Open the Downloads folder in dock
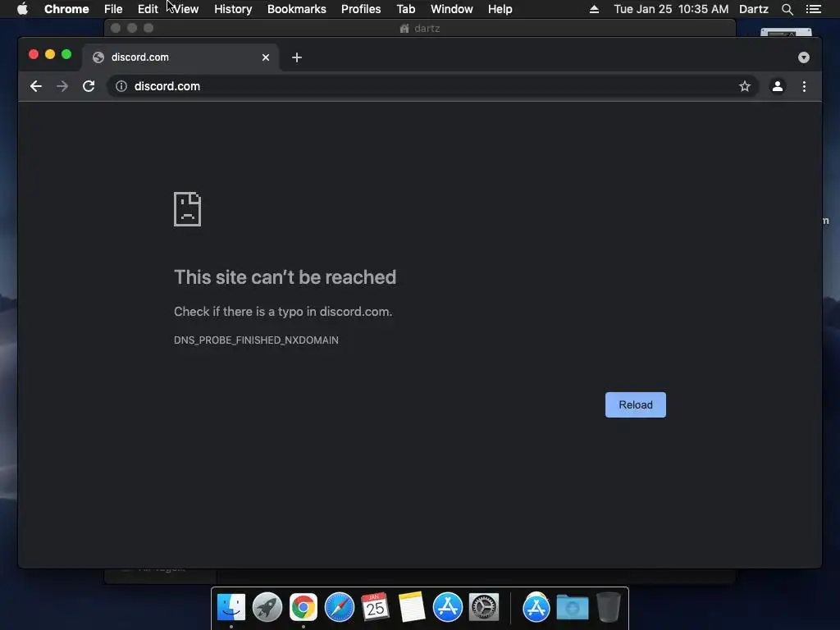This screenshot has width=840, height=630. [572, 607]
